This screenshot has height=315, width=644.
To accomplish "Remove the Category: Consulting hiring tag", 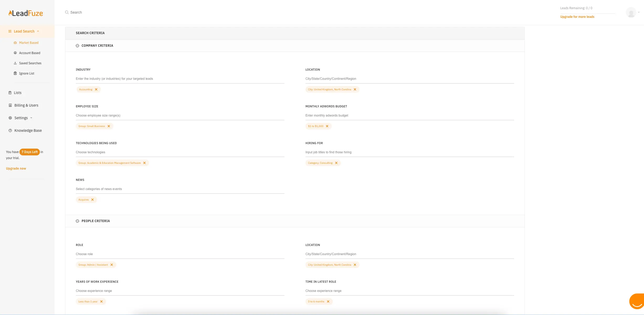I will click(336, 163).
